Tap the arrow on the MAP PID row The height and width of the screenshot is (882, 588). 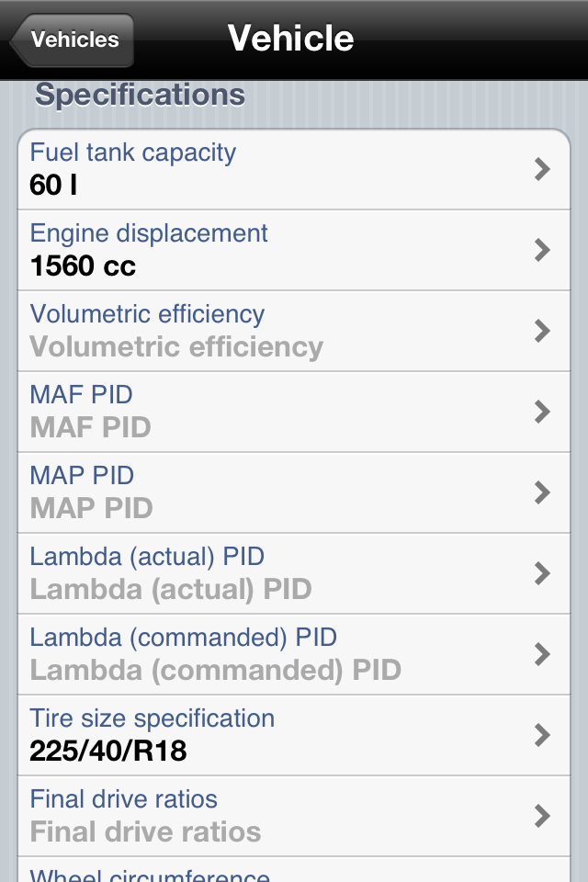coord(542,492)
